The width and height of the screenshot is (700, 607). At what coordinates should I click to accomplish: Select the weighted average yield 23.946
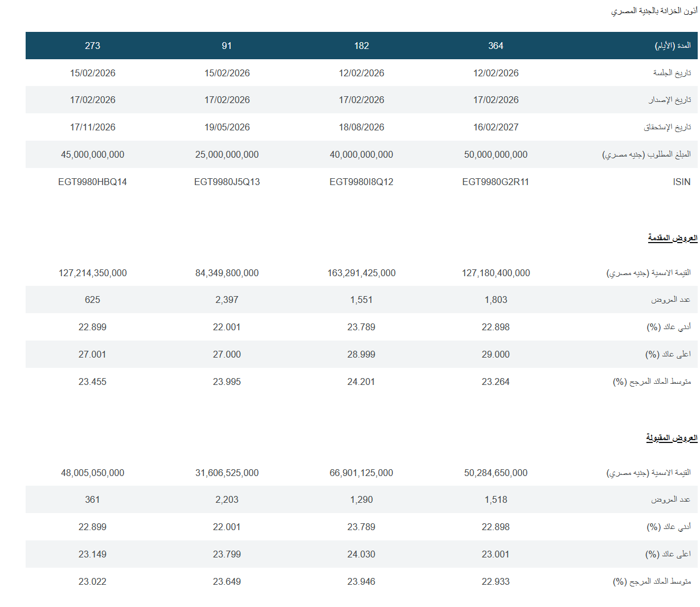pyautogui.click(x=361, y=582)
